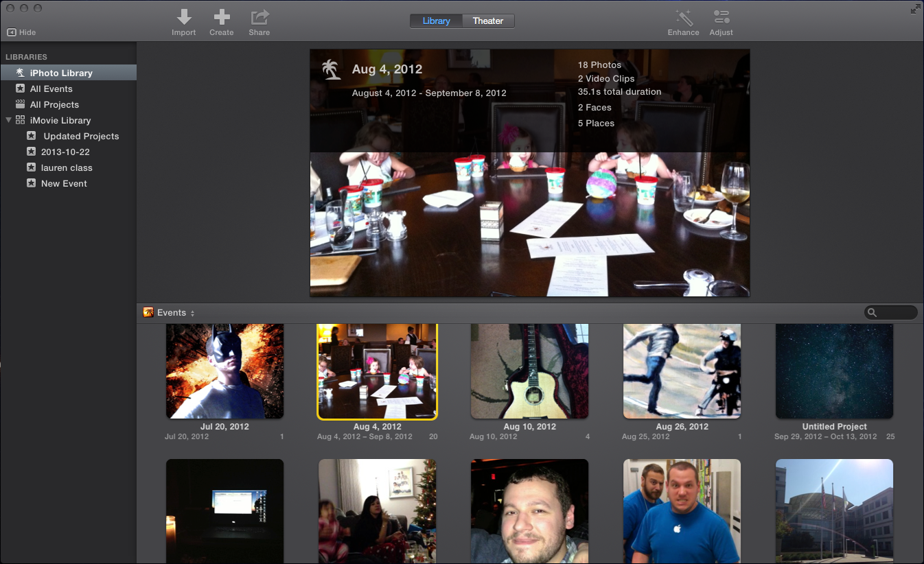
Task: Click the 'Aug 26, 2012' event title
Action: (x=682, y=427)
